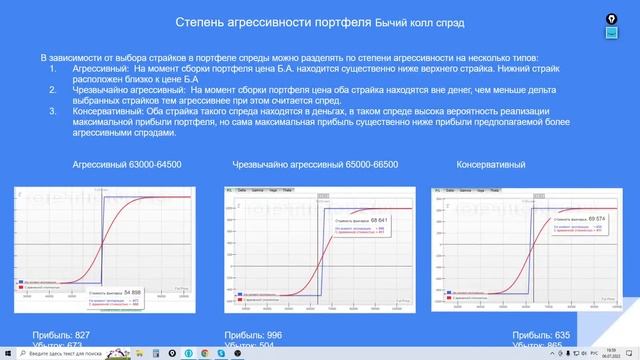Select the Delta tab in middle chart
Viewport: 640px width, 360px height.
click(242, 190)
